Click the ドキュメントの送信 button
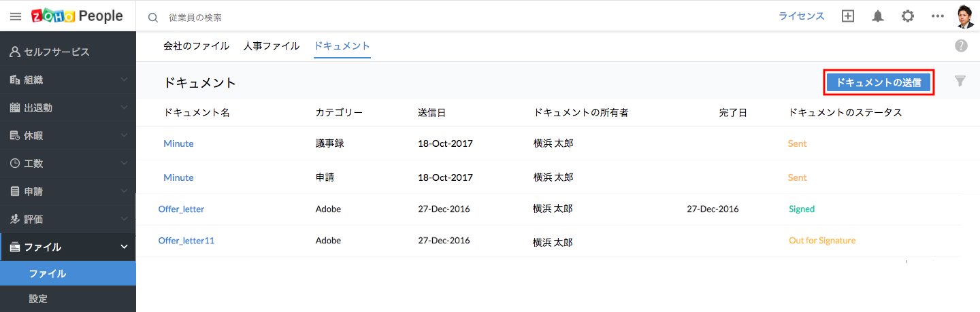The image size is (980, 312). [x=879, y=82]
